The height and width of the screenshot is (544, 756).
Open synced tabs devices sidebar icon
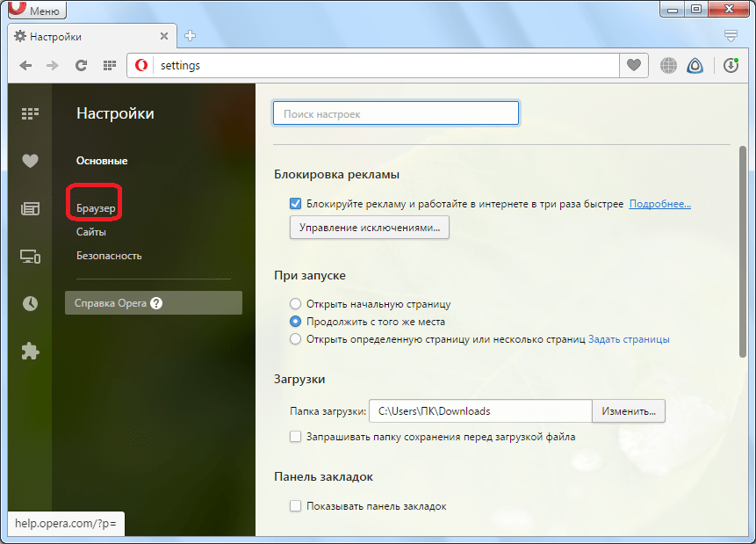[30, 257]
